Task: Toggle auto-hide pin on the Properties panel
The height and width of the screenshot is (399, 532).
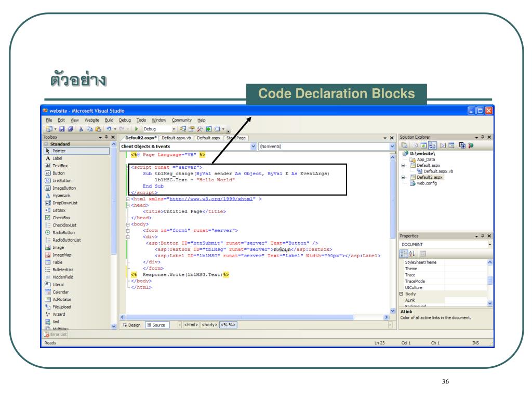Action: (483, 236)
